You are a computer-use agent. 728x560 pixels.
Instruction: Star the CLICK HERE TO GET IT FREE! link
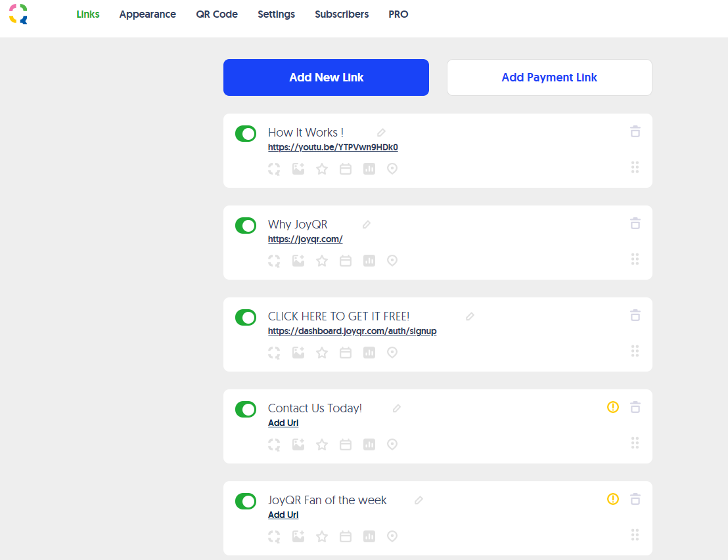click(x=322, y=353)
